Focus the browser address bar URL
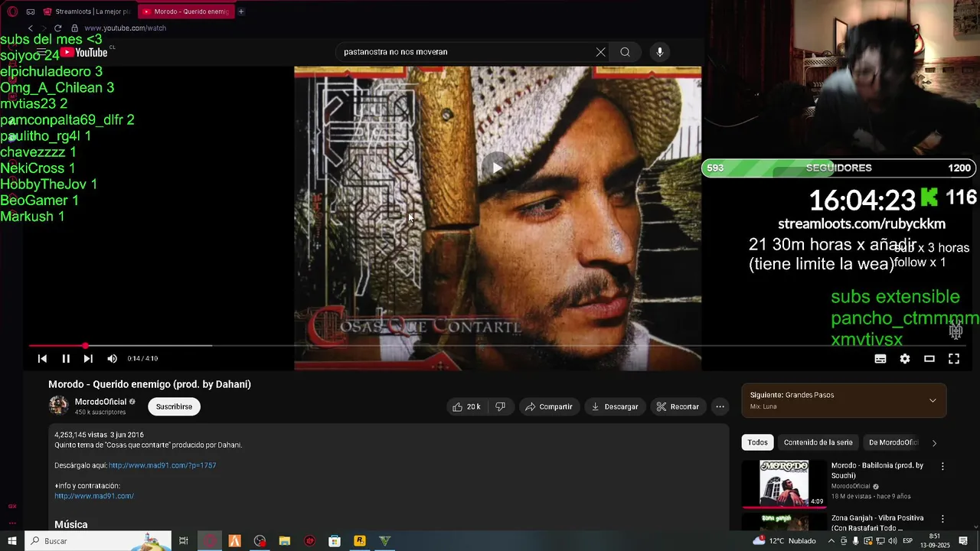Image resolution: width=980 pixels, height=551 pixels. pos(125,28)
